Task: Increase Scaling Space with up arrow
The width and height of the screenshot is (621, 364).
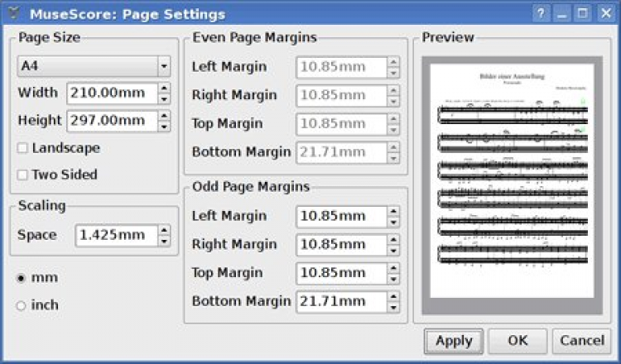Action: (x=164, y=230)
